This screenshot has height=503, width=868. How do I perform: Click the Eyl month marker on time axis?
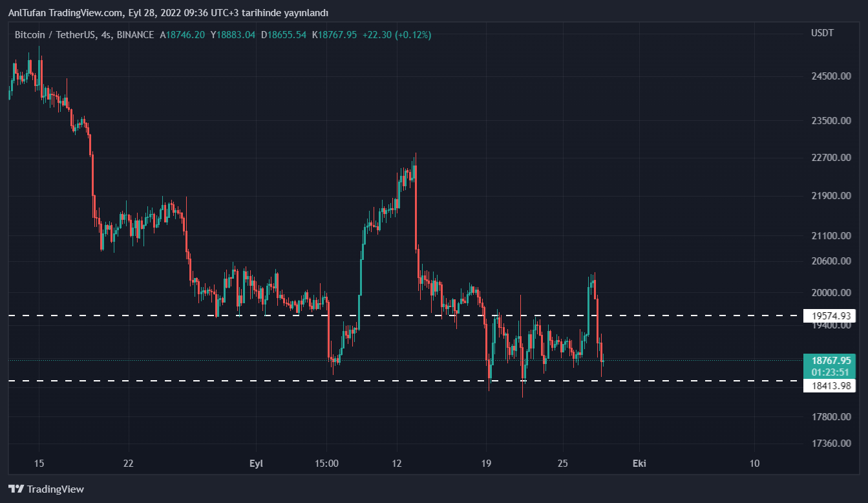point(257,464)
